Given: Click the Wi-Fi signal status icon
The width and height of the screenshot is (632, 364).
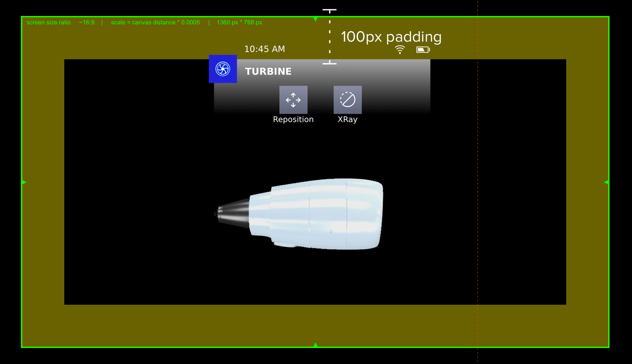Looking at the screenshot, I should pyautogui.click(x=400, y=50).
